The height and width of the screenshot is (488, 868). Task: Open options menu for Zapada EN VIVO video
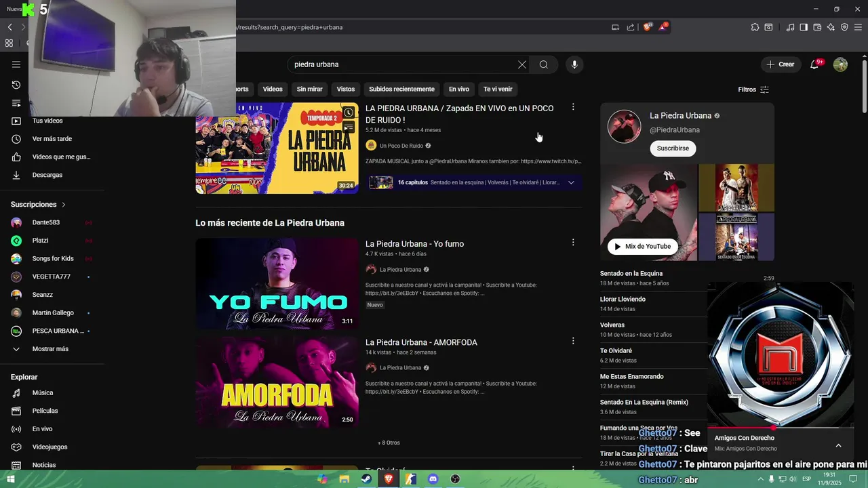tap(573, 107)
